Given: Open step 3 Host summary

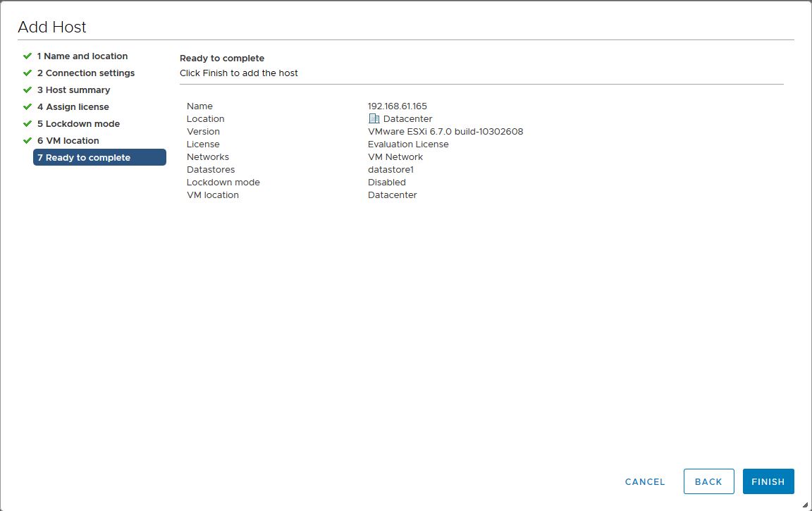Looking at the screenshot, I should [x=73, y=90].
